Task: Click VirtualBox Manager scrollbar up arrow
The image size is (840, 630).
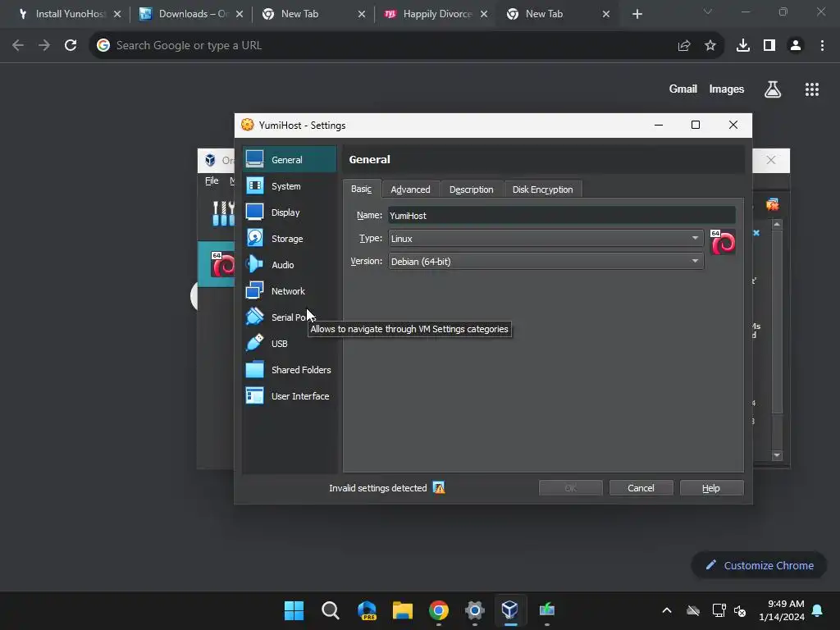Action: 777,224
